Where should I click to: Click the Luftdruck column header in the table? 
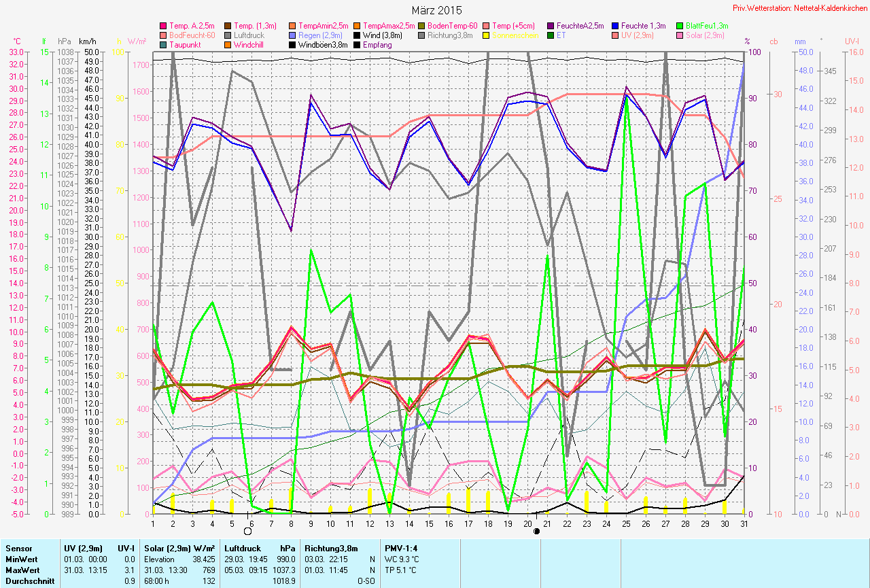pyautogui.click(x=242, y=547)
